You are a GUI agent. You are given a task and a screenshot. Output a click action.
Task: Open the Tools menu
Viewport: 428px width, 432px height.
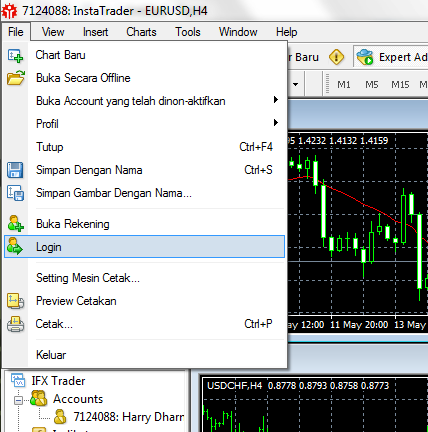click(188, 32)
